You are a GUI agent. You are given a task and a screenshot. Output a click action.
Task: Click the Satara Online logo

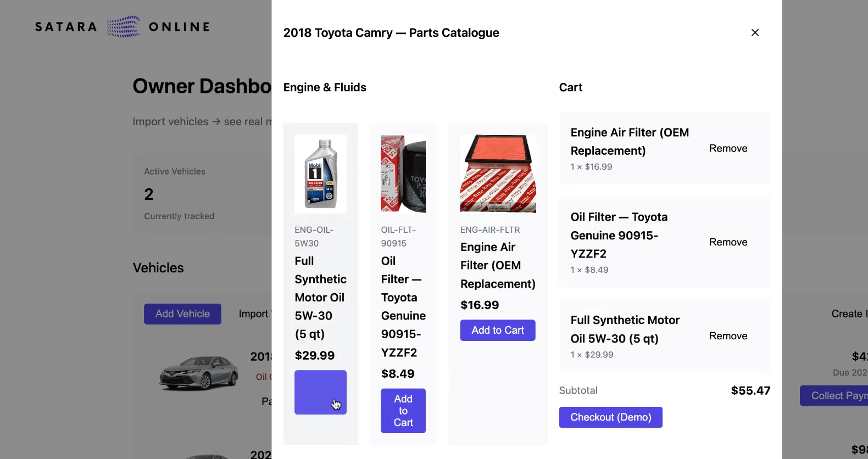(123, 26)
